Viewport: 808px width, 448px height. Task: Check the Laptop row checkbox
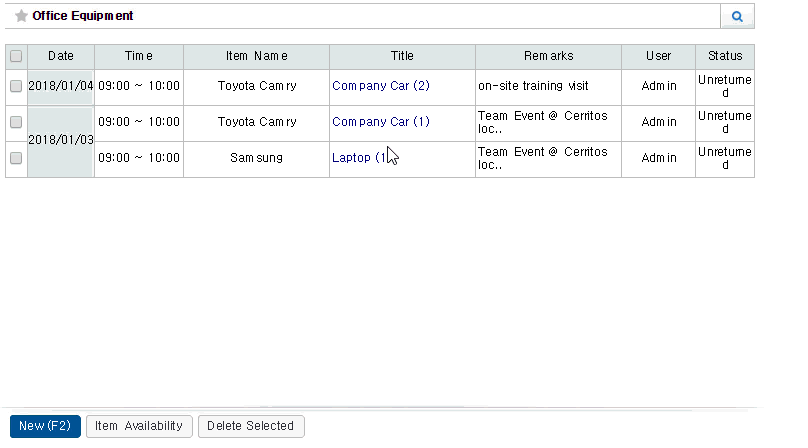pyautogui.click(x=16, y=158)
